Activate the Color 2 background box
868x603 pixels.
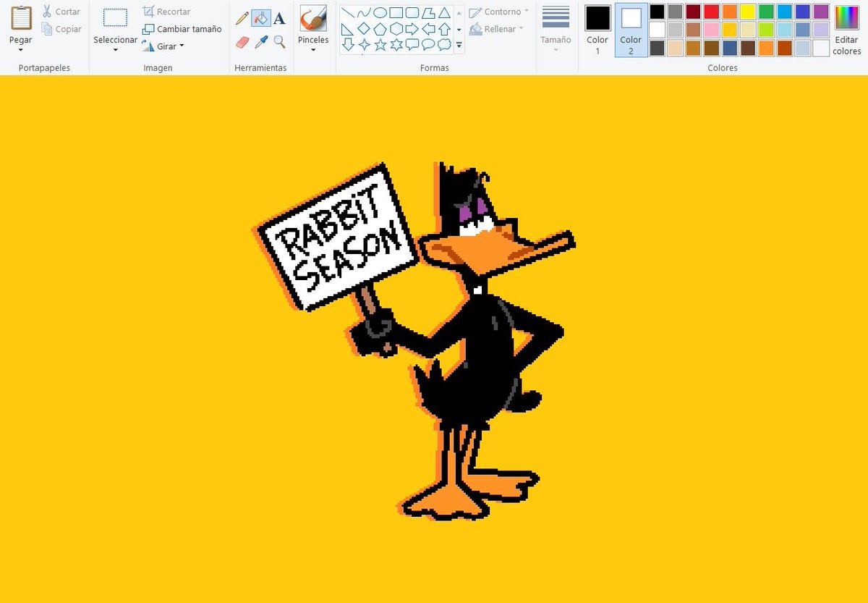[631, 29]
